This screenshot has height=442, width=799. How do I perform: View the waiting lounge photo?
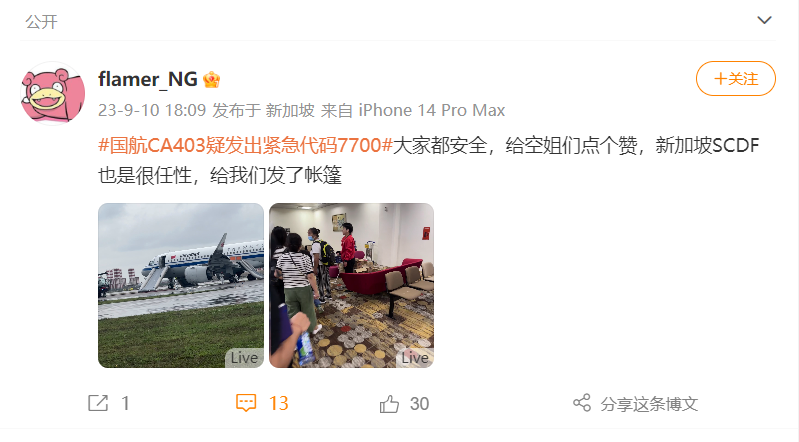(352, 285)
